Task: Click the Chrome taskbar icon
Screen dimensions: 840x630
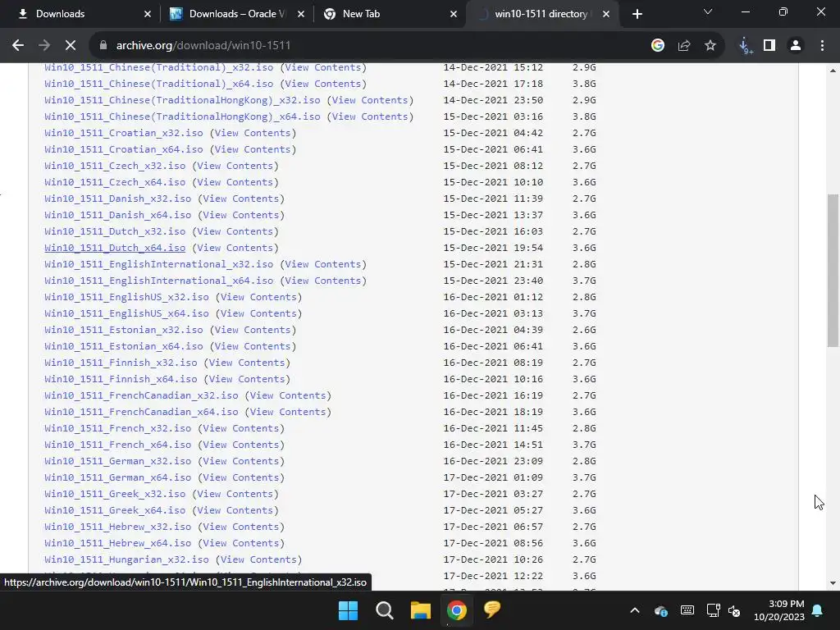Action: [x=457, y=610]
